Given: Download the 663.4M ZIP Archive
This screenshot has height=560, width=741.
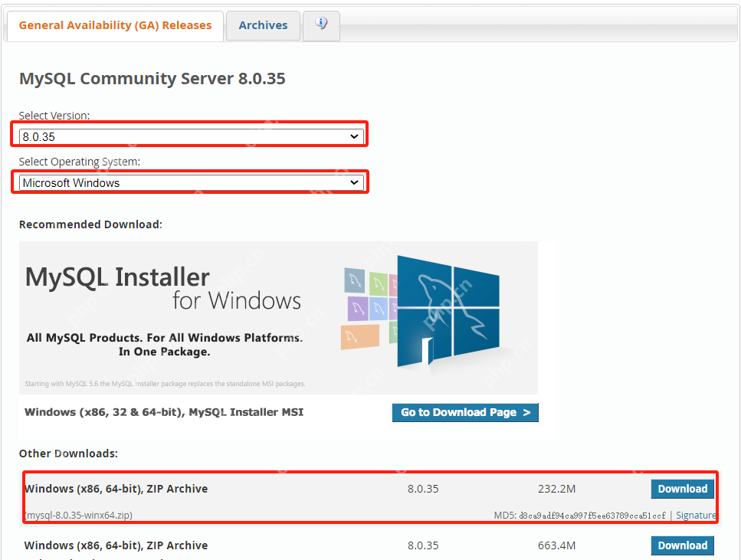Looking at the screenshot, I should coord(682,545).
